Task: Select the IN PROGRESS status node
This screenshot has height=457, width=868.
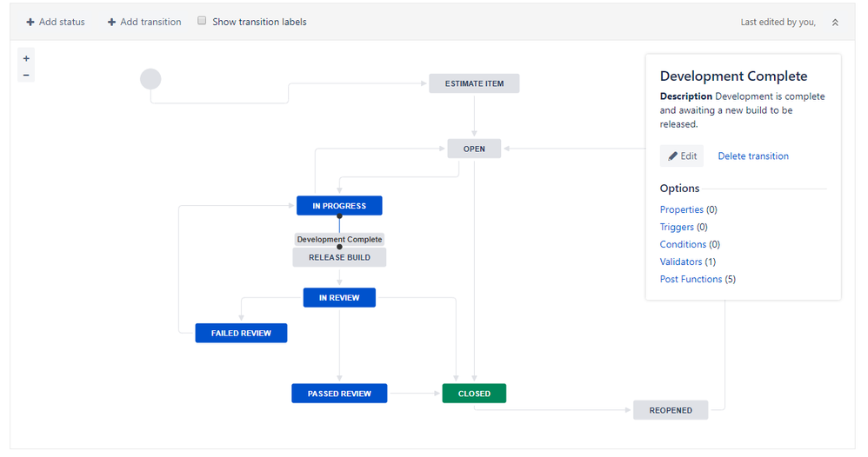Action: (339, 206)
